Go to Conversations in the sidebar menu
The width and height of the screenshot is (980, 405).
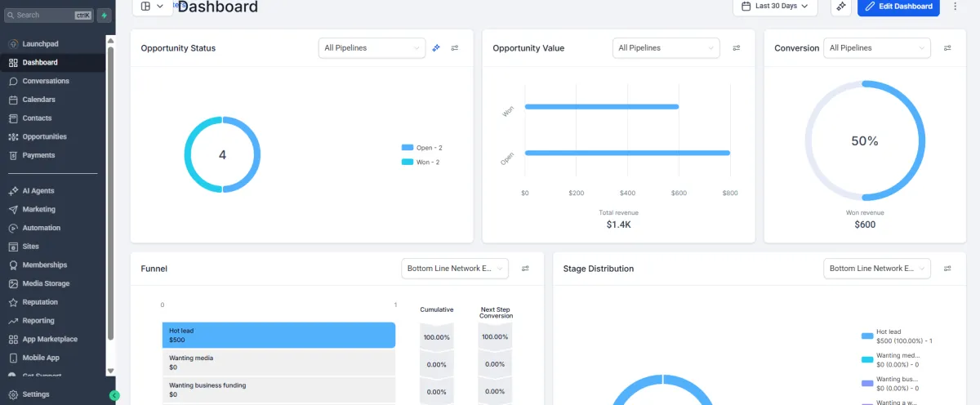(46, 81)
